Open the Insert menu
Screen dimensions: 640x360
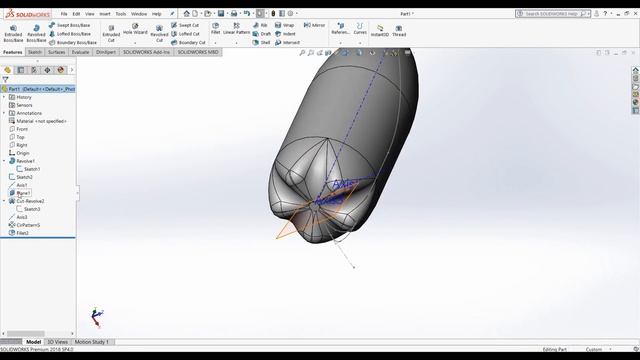click(105, 14)
